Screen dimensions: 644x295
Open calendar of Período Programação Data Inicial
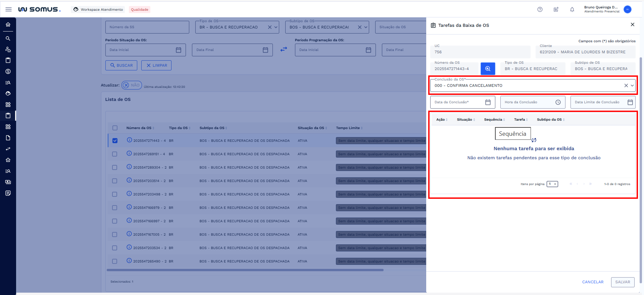[x=368, y=50]
